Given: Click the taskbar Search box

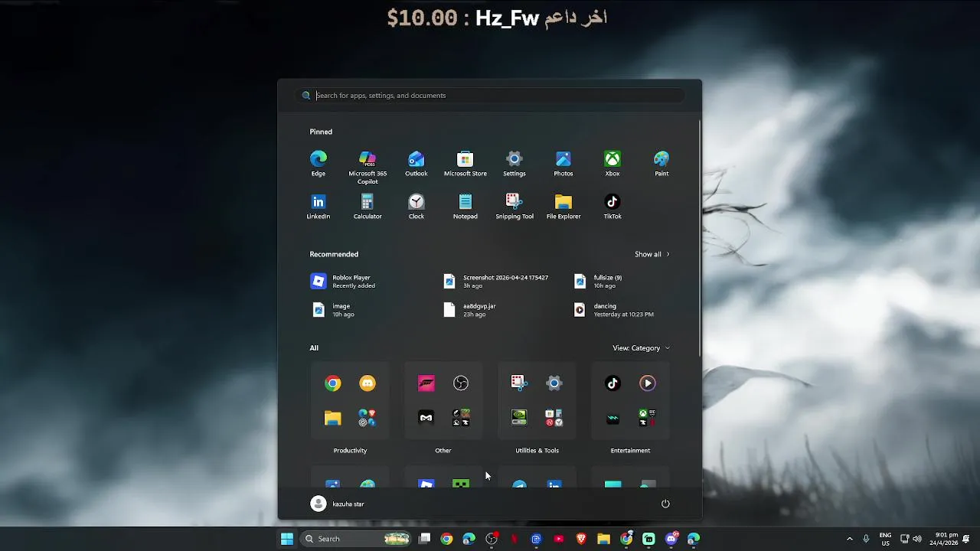Looking at the screenshot, I should (x=357, y=539).
